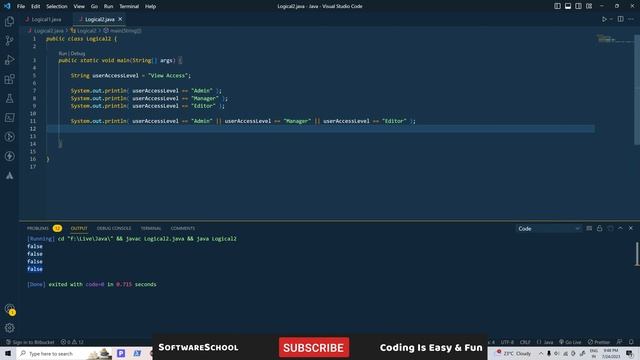
Task: Click the feedback icon in status bar
Action: coord(620,342)
